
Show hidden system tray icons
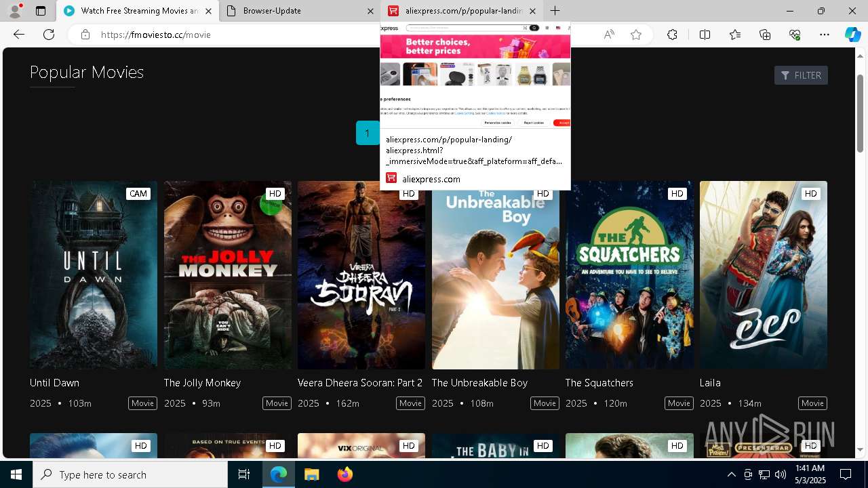[731, 474]
